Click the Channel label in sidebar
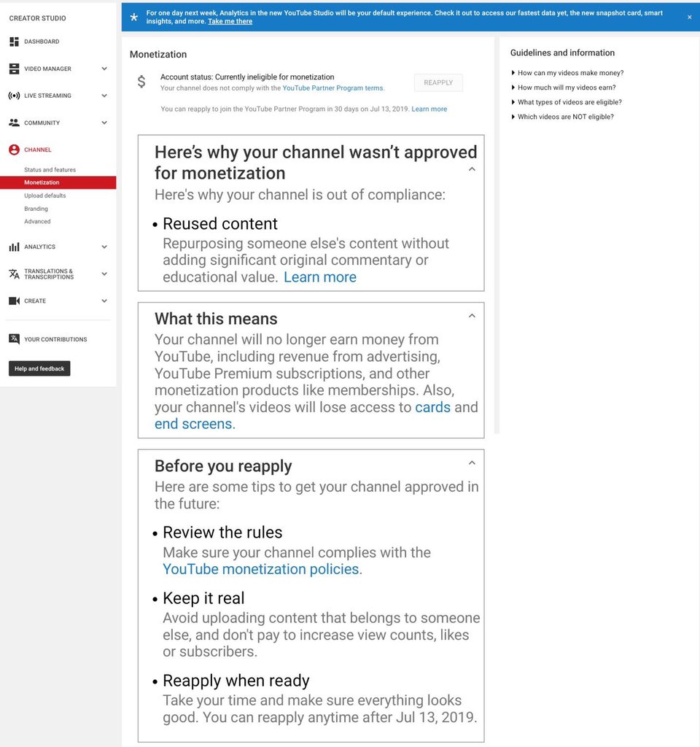The width and height of the screenshot is (700, 747). (38, 150)
